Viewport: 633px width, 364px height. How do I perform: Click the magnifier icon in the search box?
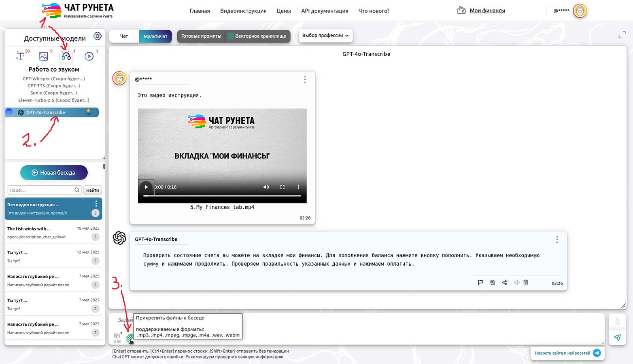pyautogui.click(x=77, y=190)
